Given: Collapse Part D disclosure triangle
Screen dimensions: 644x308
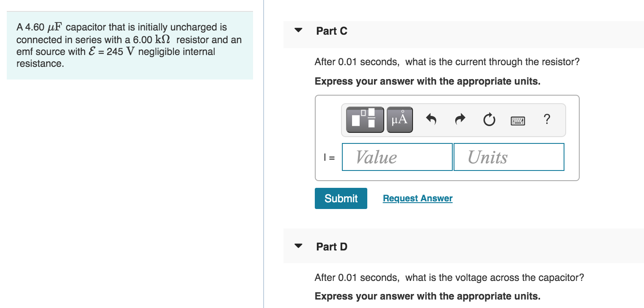Looking at the screenshot, I should (299, 246).
